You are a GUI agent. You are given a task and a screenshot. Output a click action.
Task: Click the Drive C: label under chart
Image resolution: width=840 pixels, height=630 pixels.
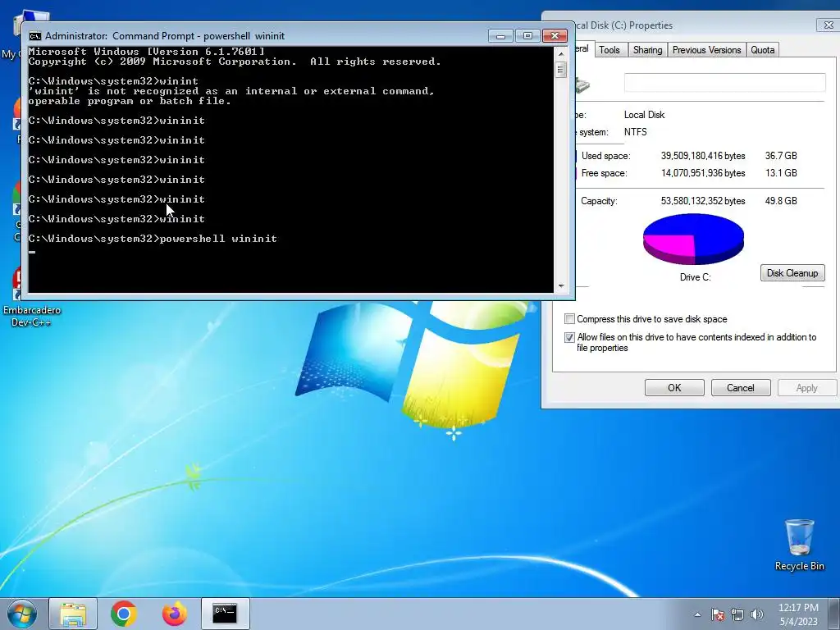(695, 277)
